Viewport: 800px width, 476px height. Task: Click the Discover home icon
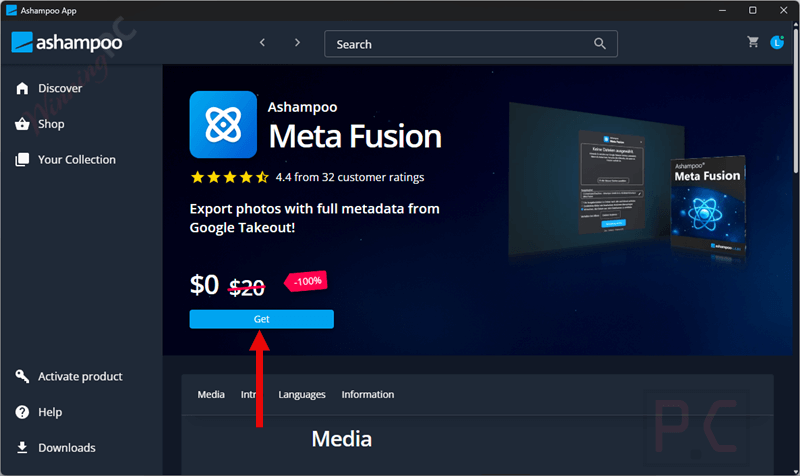click(x=22, y=88)
